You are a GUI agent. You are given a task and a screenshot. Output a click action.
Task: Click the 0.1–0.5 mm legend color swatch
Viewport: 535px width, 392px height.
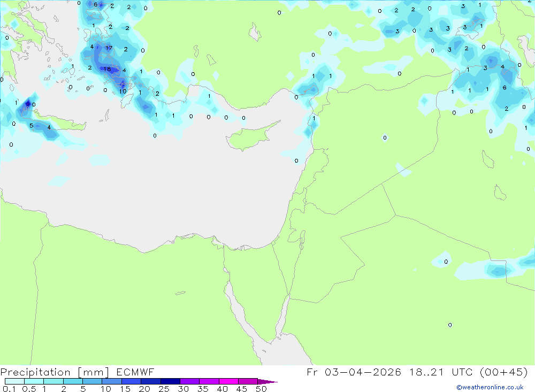coord(14,381)
